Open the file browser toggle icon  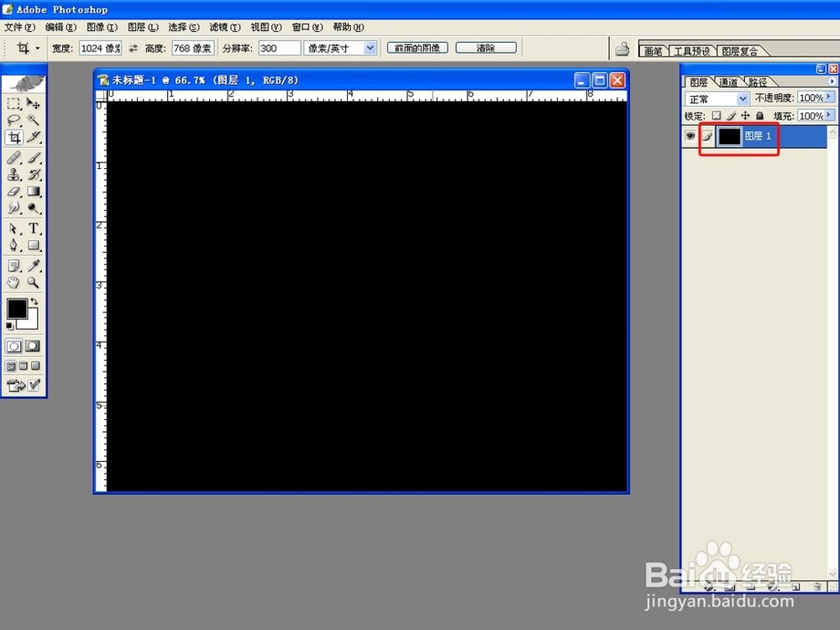click(x=622, y=50)
